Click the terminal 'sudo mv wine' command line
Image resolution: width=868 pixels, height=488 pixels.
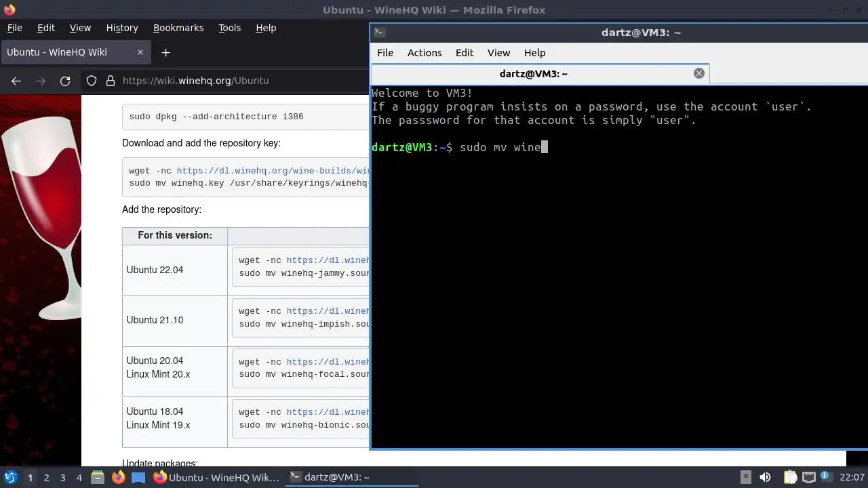click(x=500, y=147)
